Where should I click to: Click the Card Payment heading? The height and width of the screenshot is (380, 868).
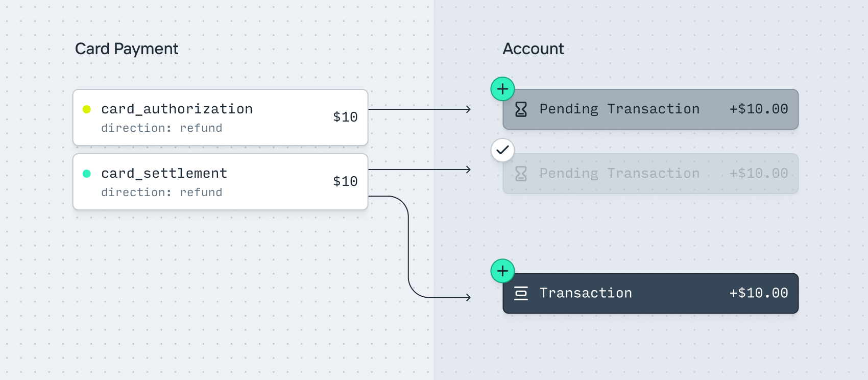click(127, 49)
